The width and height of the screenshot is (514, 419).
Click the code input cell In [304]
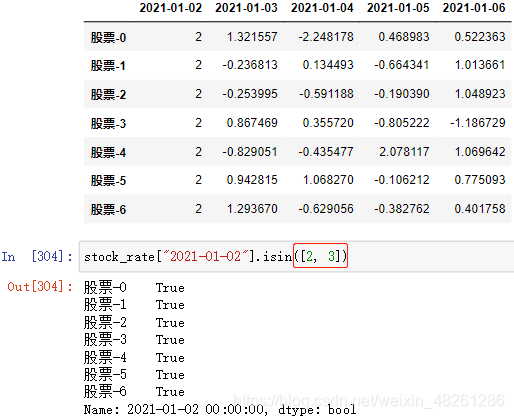point(296,256)
